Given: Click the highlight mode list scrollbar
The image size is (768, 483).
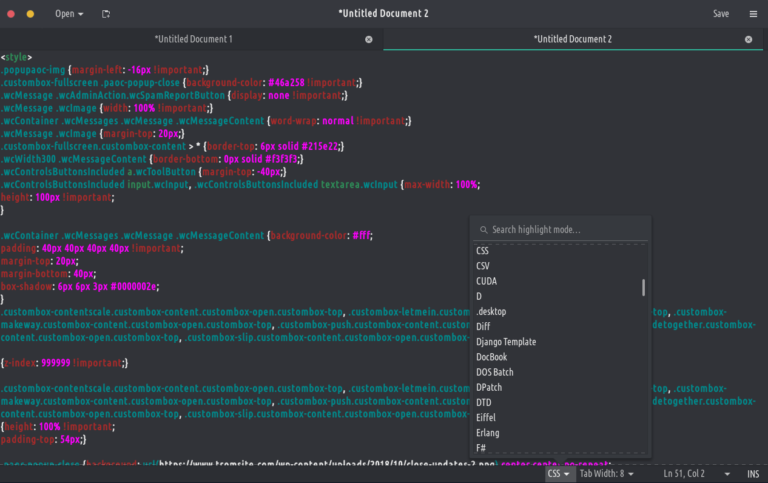Looking at the screenshot, I should (643, 288).
